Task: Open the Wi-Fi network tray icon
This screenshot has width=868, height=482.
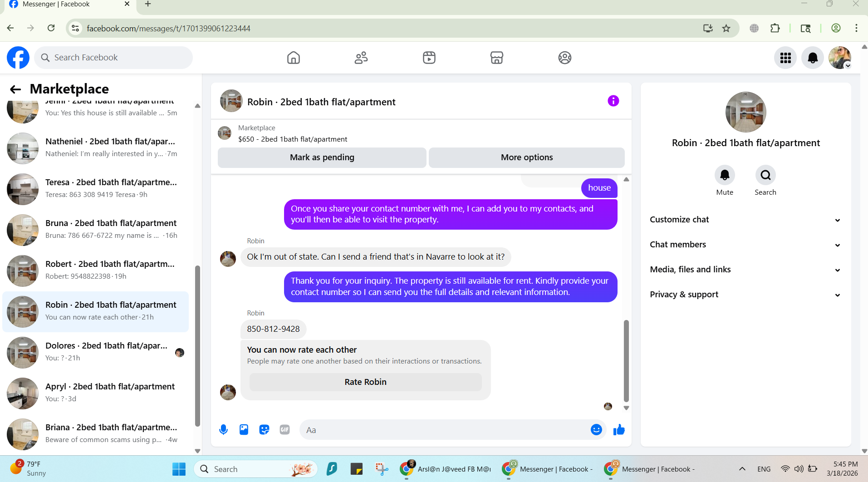Action: click(x=785, y=469)
